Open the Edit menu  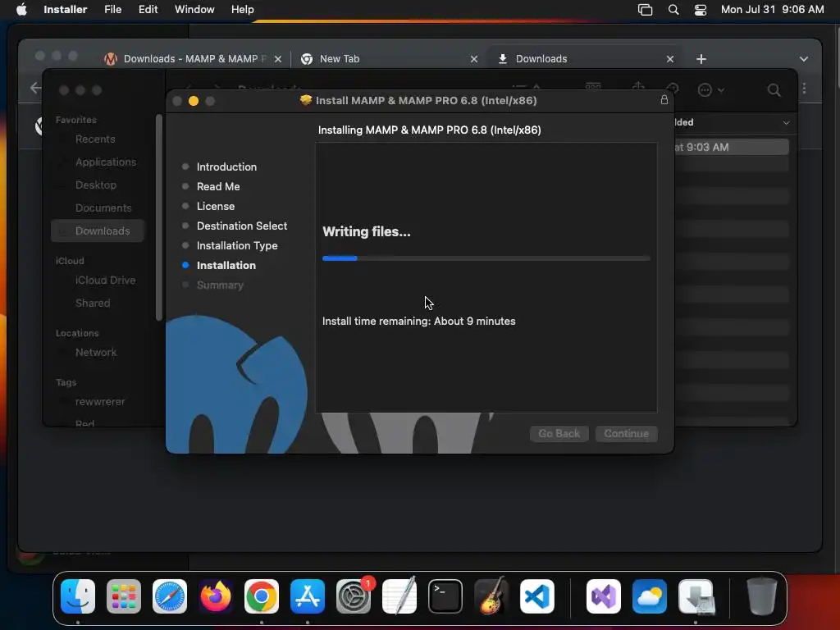pos(148,9)
